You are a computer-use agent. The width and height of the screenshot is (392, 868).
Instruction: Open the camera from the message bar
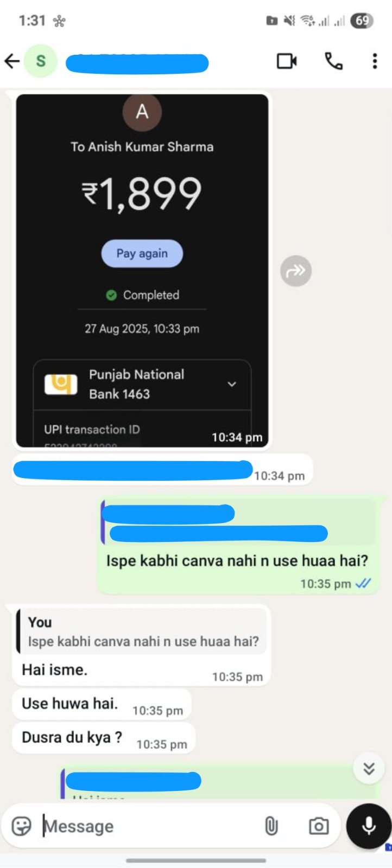coord(319,826)
